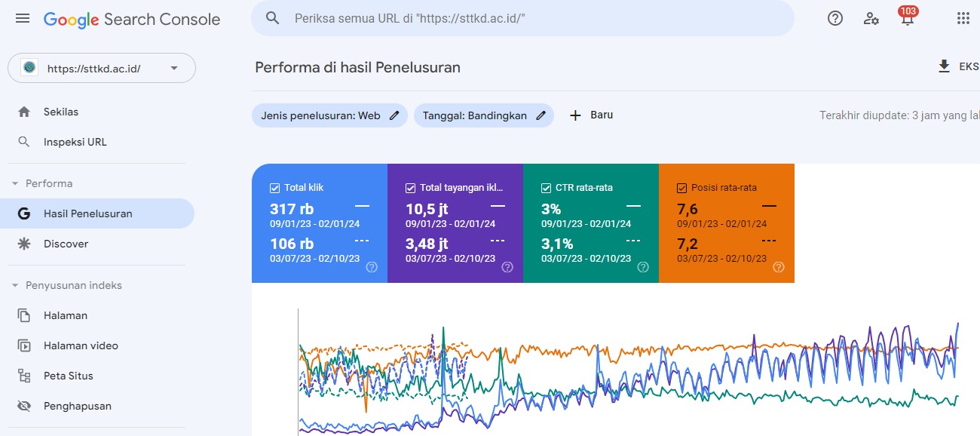
Task: Click the Performa di hasil Penelusuran heading
Action: tap(357, 67)
